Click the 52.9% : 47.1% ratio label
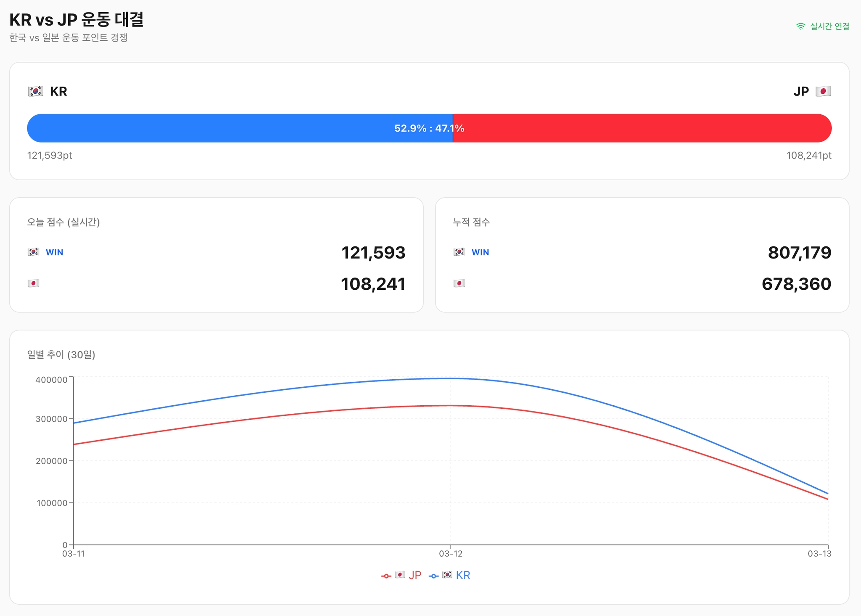861x616 pixels. pyautogui.click(x=429, y=128)
